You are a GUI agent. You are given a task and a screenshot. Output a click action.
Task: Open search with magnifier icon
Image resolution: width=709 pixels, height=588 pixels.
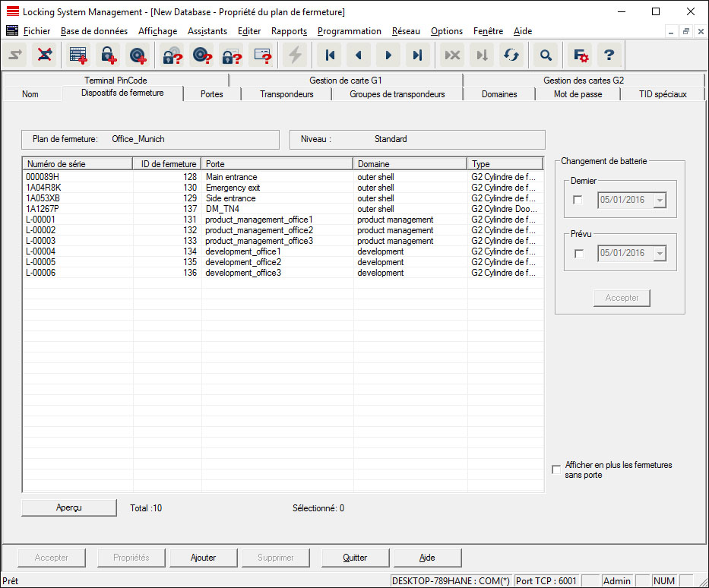click(x=546, y=55)
